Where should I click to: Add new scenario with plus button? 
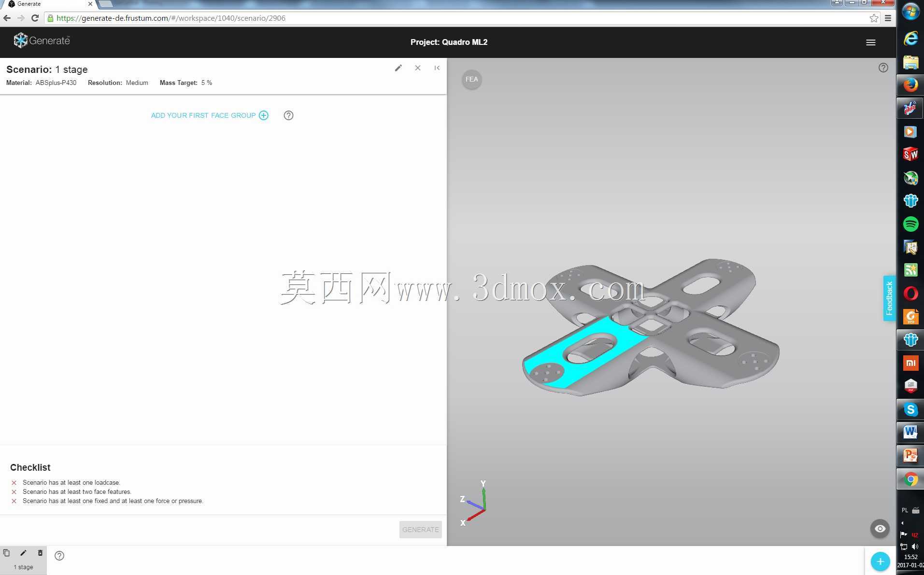click(x=880, y=561)
